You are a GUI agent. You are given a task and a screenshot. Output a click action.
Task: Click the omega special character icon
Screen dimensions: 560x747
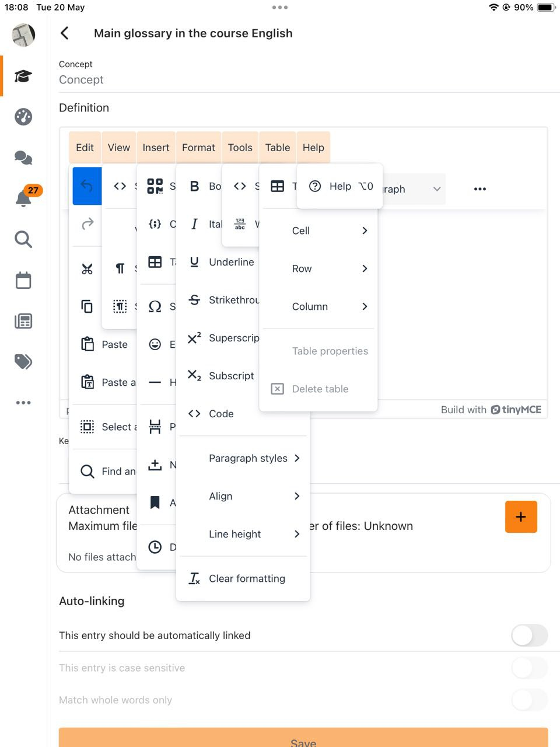pos(155,306)
